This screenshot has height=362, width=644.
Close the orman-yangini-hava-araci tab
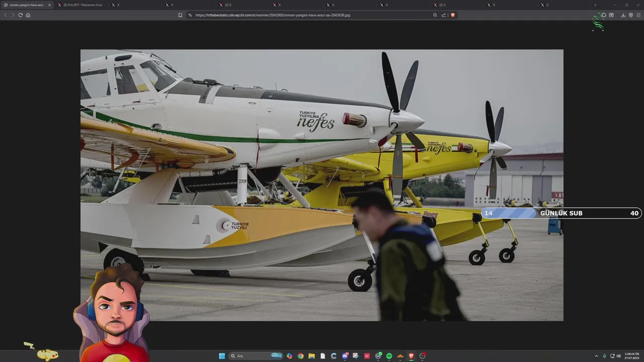[49, 5]
